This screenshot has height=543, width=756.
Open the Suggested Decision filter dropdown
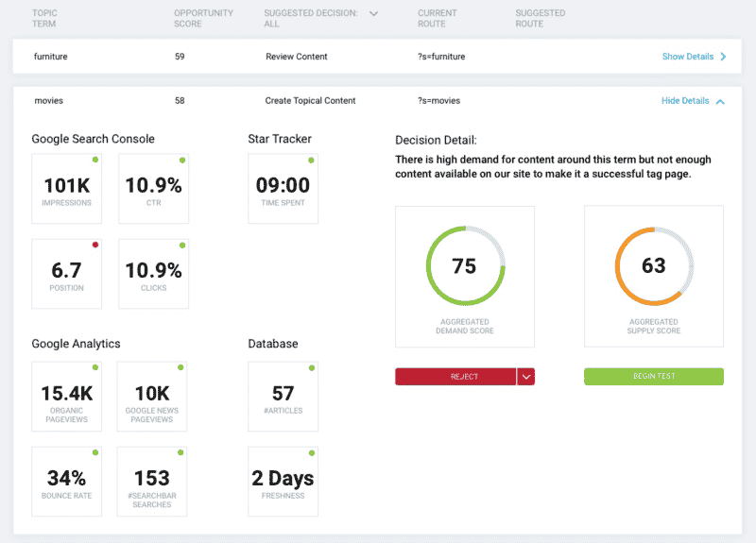tap(373, 14)
